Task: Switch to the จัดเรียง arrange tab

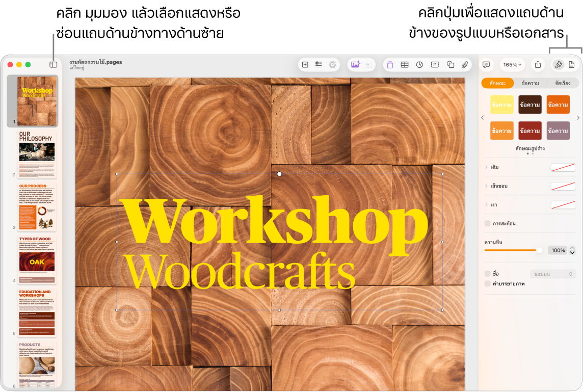Action: [563, 83]
